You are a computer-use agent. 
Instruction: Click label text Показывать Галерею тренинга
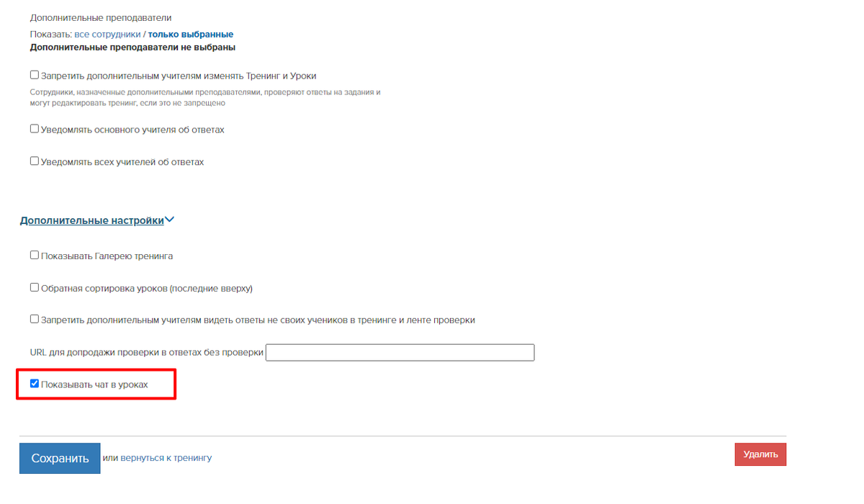107,256
